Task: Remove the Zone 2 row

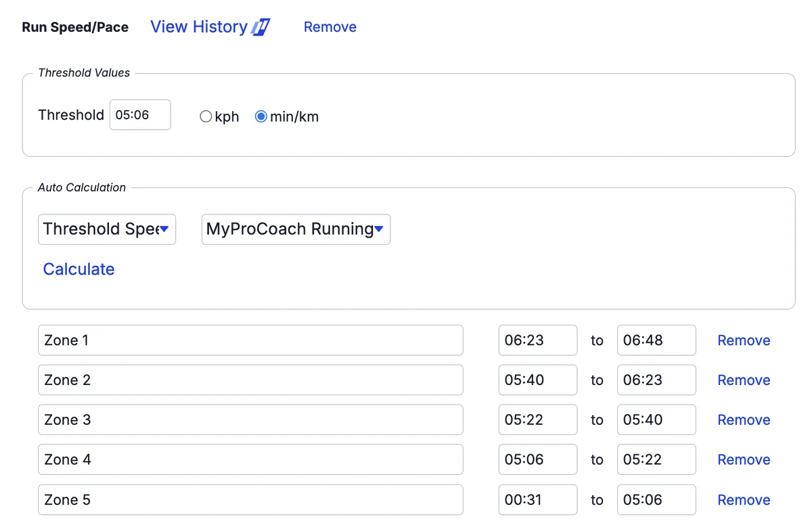Action: point(744,380)
